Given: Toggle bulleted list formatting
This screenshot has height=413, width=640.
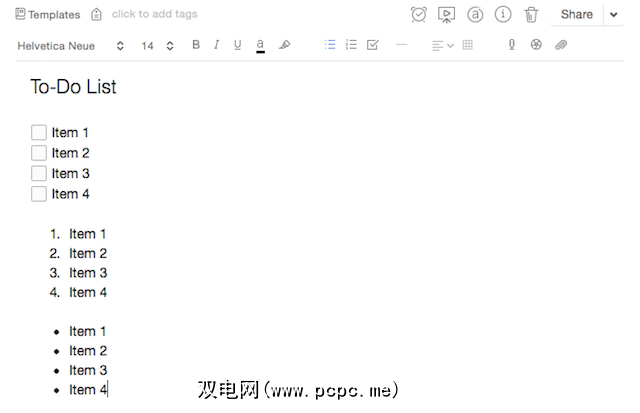Looking at the screenshot, I should [330, 44].
